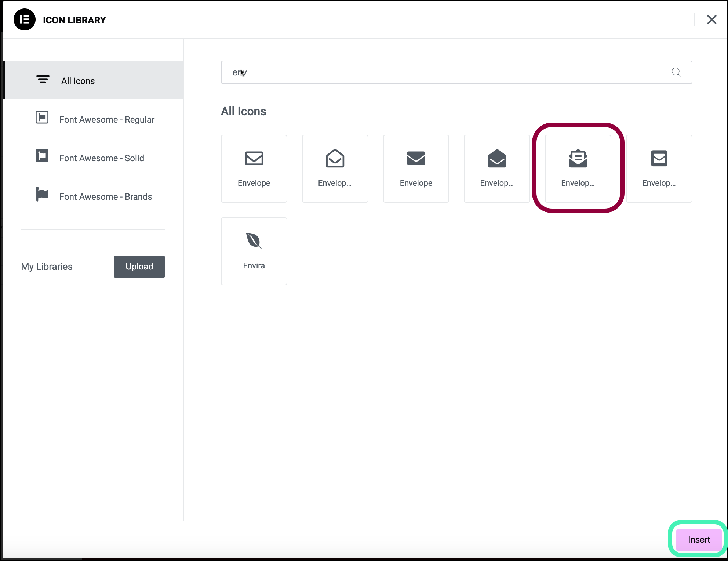The height and width of the screenshot is (561, 728).
Task: Expand My Libraries section
Action: pos(47,266)
